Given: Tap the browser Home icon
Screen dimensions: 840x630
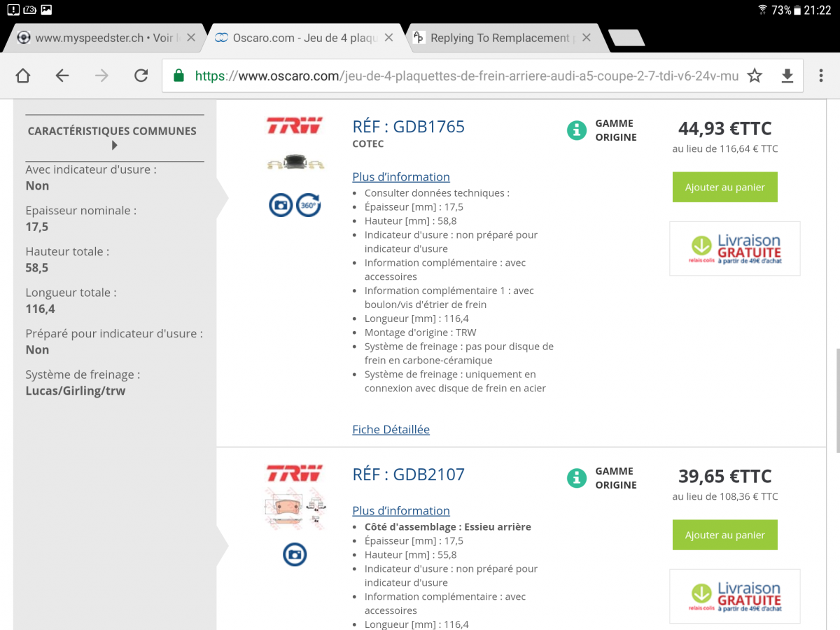Looking at the screenshot, I should 23,76.
